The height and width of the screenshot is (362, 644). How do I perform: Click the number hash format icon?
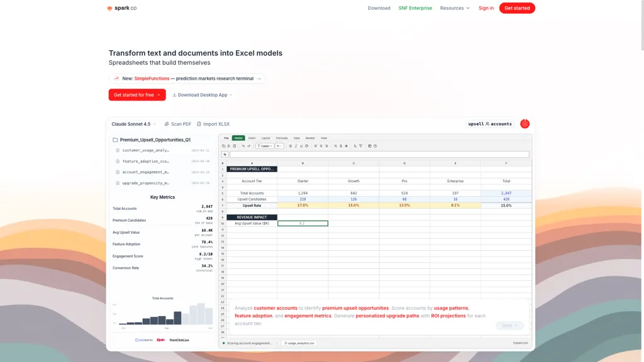coord(347,146)
